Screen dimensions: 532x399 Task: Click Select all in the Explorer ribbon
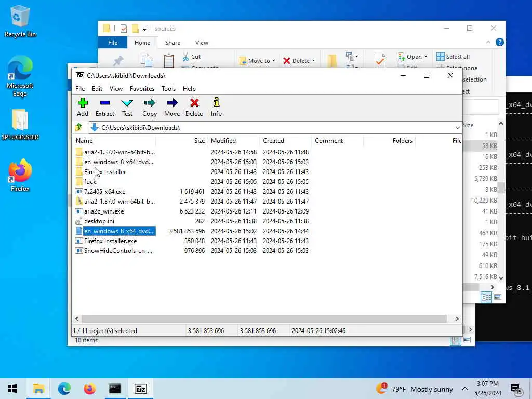pyautogui.click(x=453, y=57)
